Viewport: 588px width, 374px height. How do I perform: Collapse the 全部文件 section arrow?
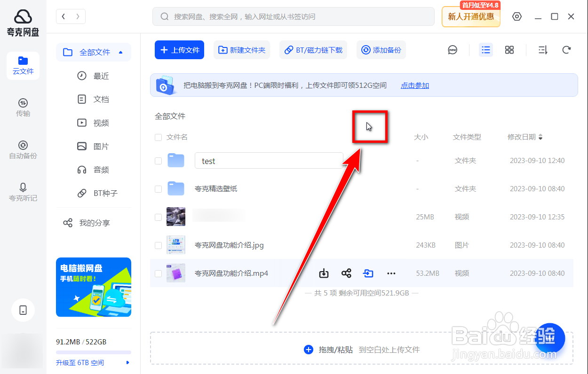click(x=120, y=52)
